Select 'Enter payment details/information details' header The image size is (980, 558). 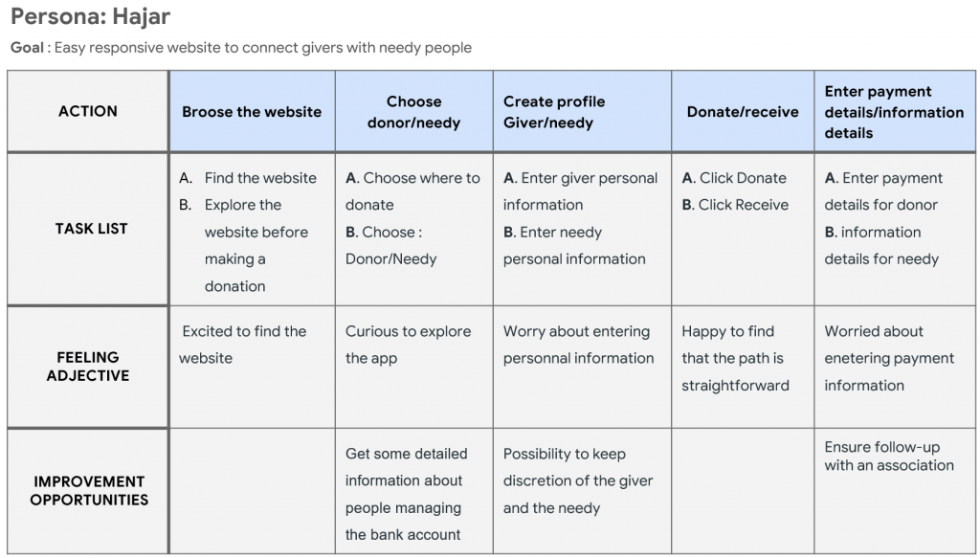point(895,111)
